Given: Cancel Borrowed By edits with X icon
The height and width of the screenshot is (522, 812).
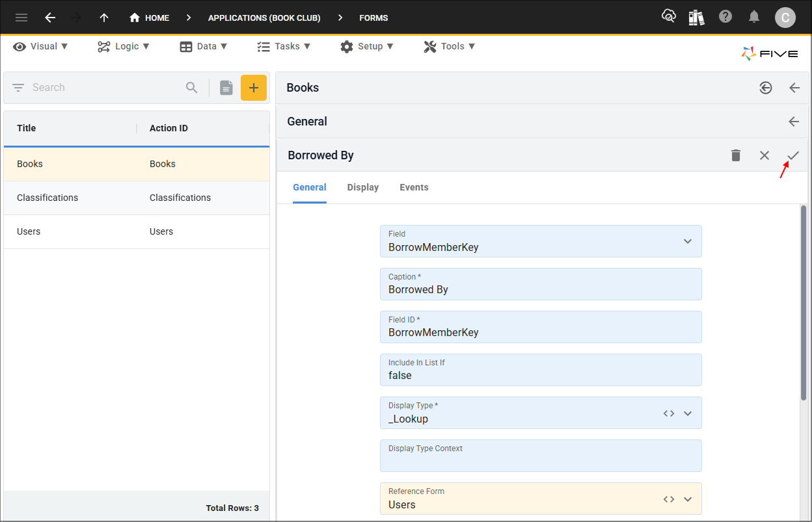Looking at the screenshot, I should pyautogui.click(x=765, y=155).
